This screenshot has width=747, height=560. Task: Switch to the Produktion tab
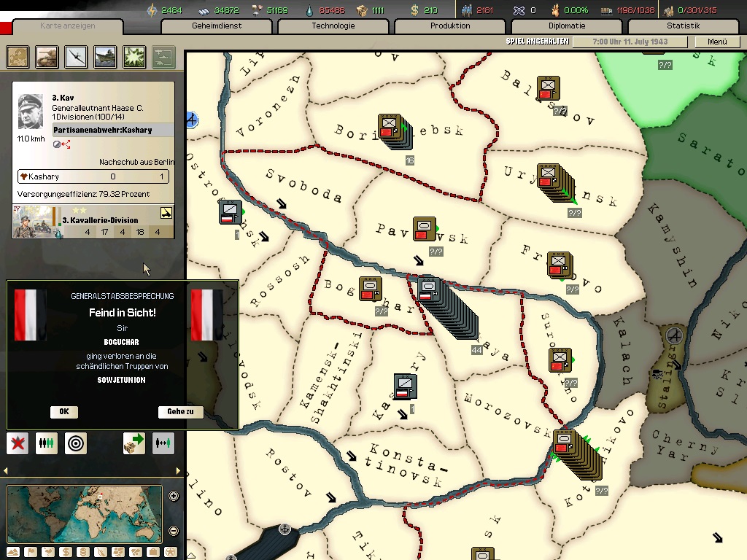(450, 26)
